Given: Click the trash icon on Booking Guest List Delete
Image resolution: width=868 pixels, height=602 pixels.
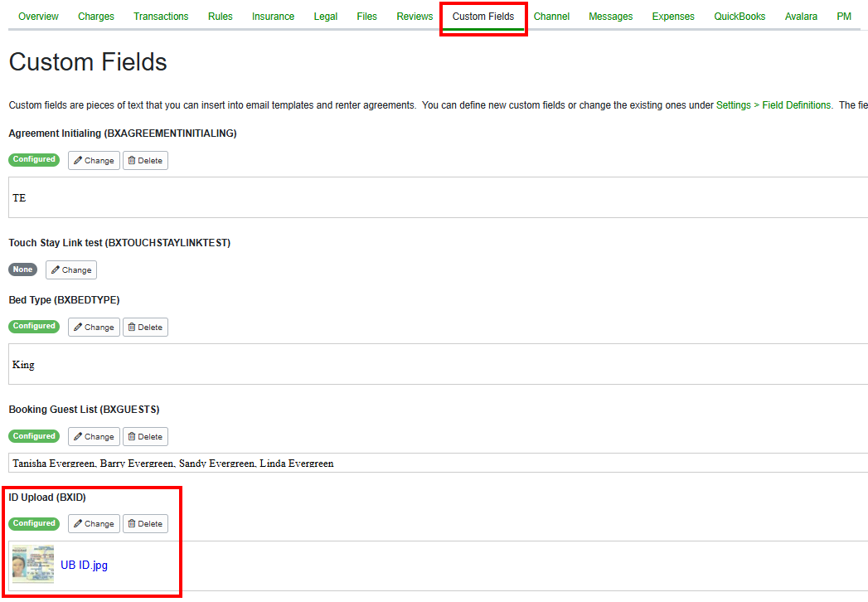Looking at the screenshot, I should pos(133,436).
